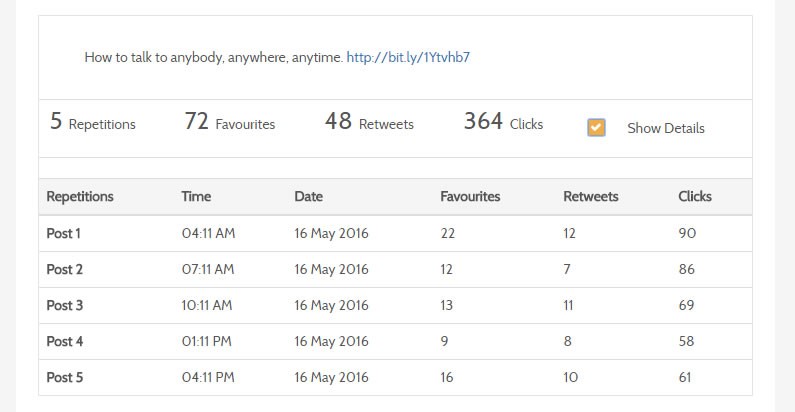795x412 pixels.
Task: Click the Retweets column header
Action: (591, 197)
